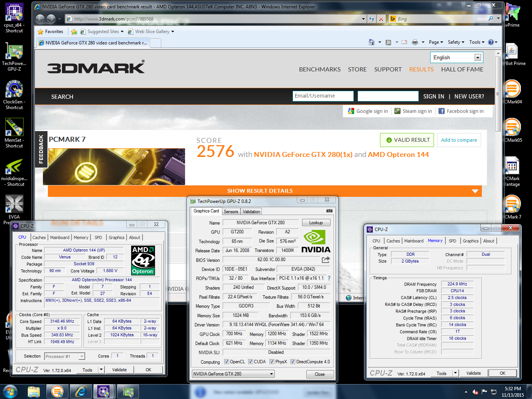Click the muted volume tray icon

(475, 392)
